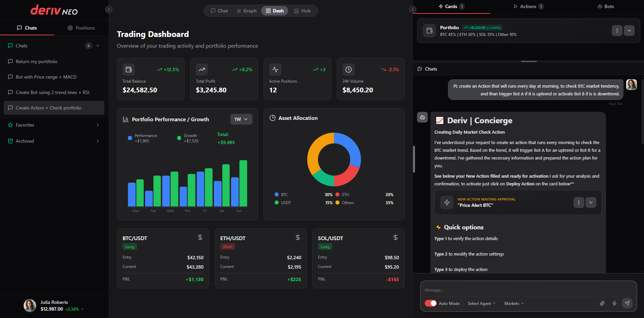The width and height of the screenshot is (644, 318).
Task: Open chat Create Action + Check portfolio
Action: [x=54, y=108]
